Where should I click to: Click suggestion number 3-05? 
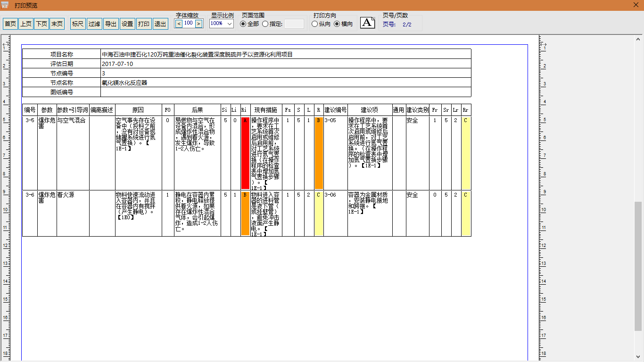(x=330, y=121)
